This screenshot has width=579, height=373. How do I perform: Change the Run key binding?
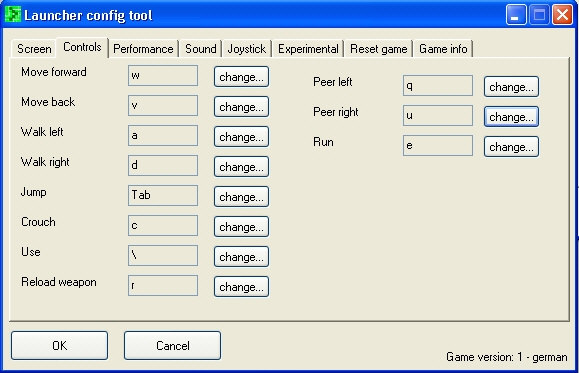[x=511, y=147]
